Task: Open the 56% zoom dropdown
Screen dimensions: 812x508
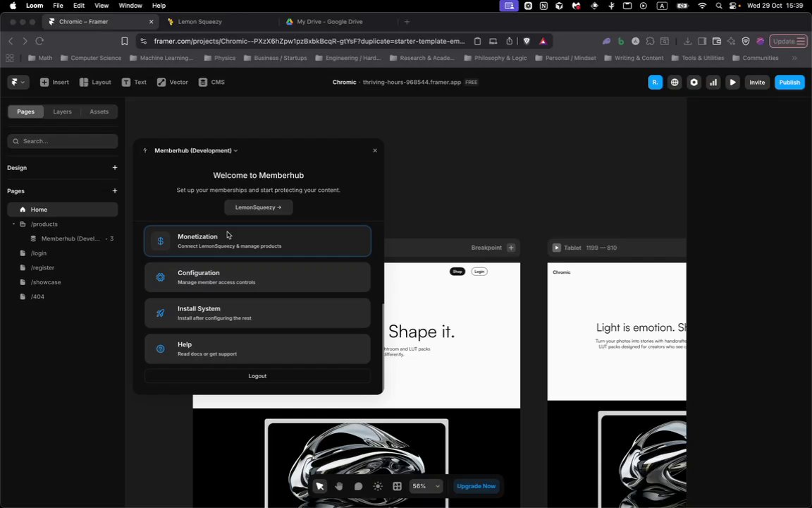Action: click(x=426, y=486)
